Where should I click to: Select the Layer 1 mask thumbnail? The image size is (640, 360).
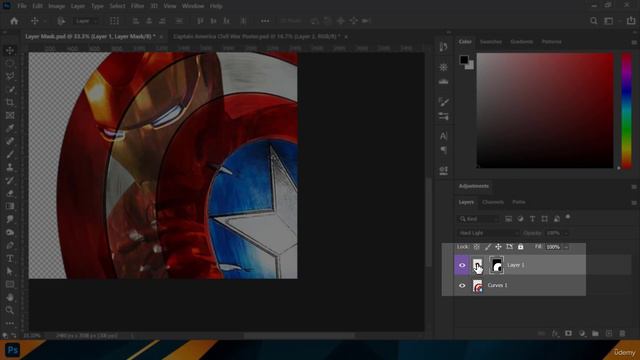point(496,265)
